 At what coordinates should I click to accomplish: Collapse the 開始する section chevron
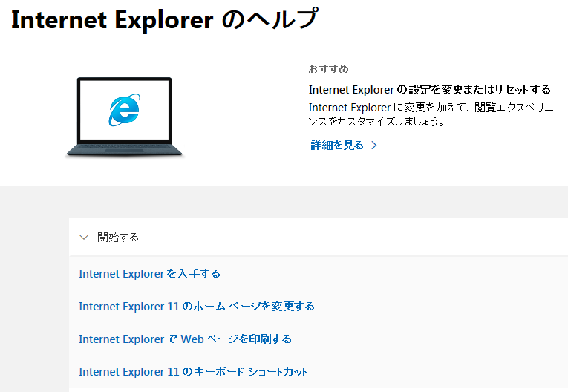84,238
